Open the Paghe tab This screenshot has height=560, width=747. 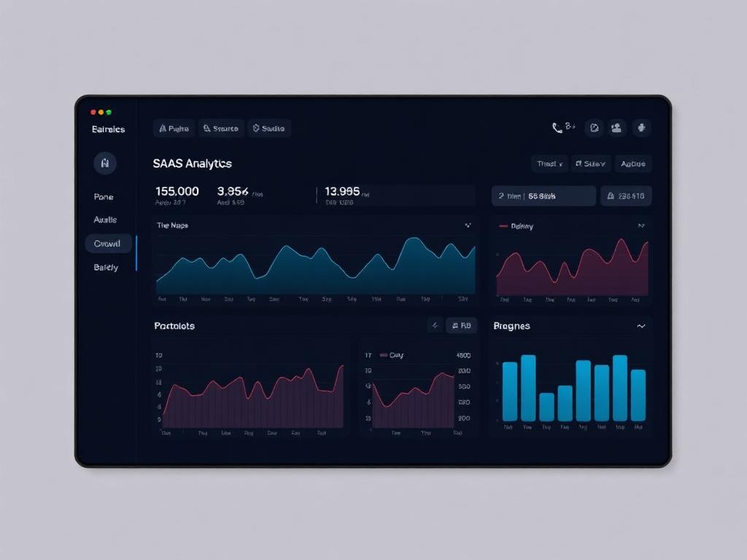[174, 128]
